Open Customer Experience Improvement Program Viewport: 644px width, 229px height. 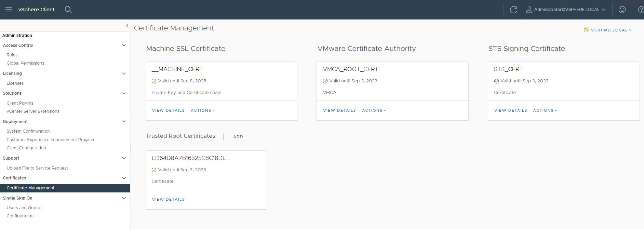[x=51, y=140]
